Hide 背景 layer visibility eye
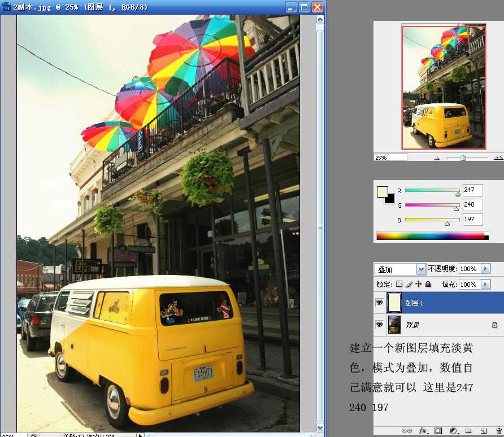 pos(379,324)
